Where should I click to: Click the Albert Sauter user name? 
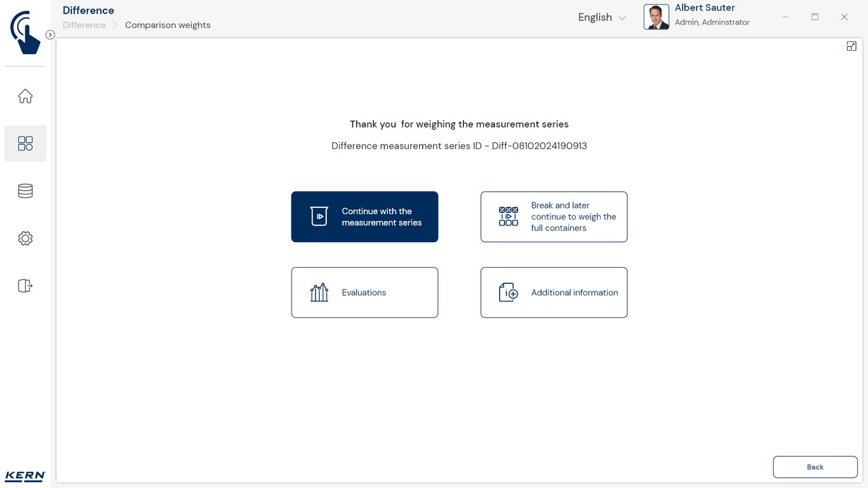705,8
